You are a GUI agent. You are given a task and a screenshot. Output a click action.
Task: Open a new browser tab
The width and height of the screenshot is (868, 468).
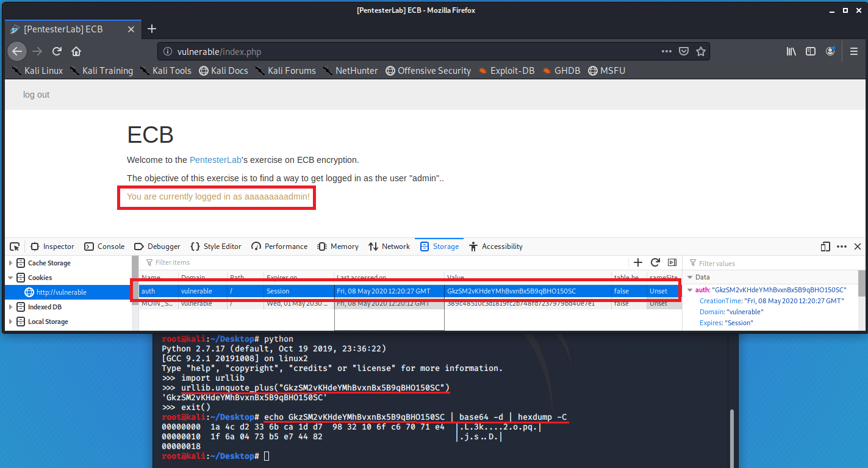(152, 29)
